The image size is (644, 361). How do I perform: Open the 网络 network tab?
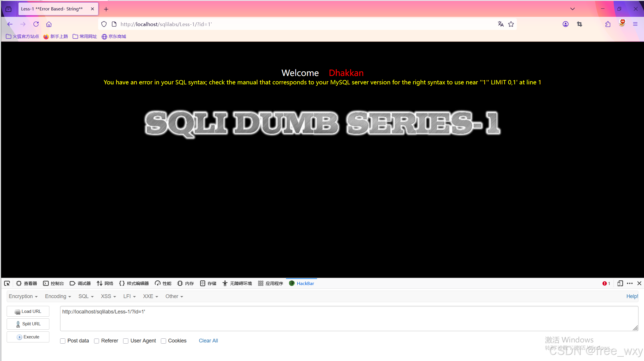click(105, 283)
